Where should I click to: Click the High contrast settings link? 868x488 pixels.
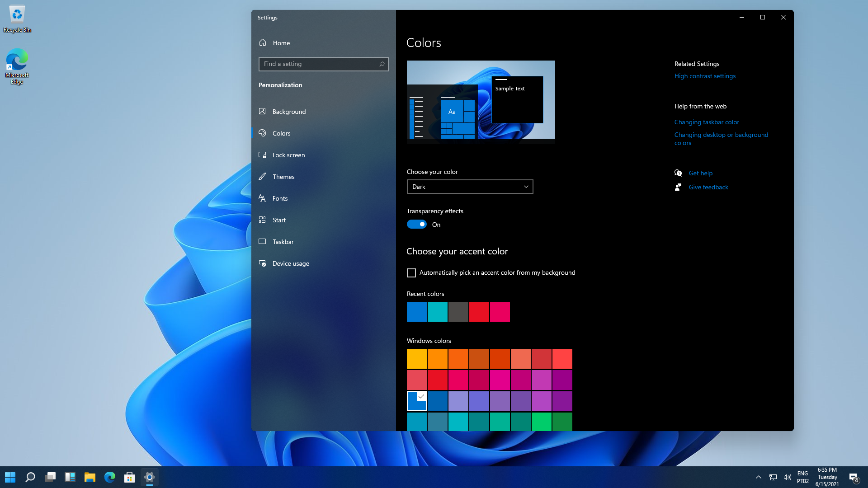coord(705,75)
